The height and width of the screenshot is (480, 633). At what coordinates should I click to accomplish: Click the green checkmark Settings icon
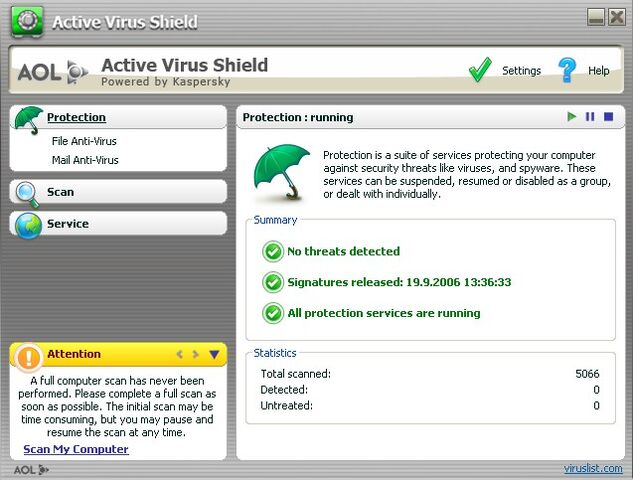click(480, 70)
